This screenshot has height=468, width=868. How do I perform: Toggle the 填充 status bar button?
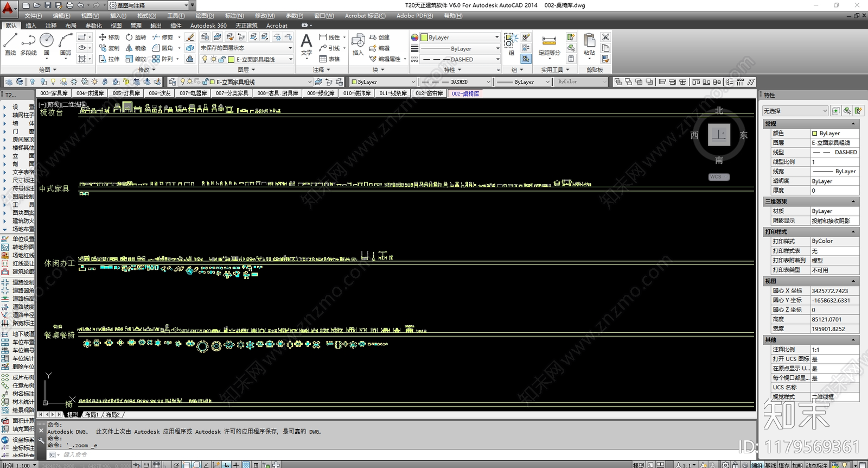[784, 465]
